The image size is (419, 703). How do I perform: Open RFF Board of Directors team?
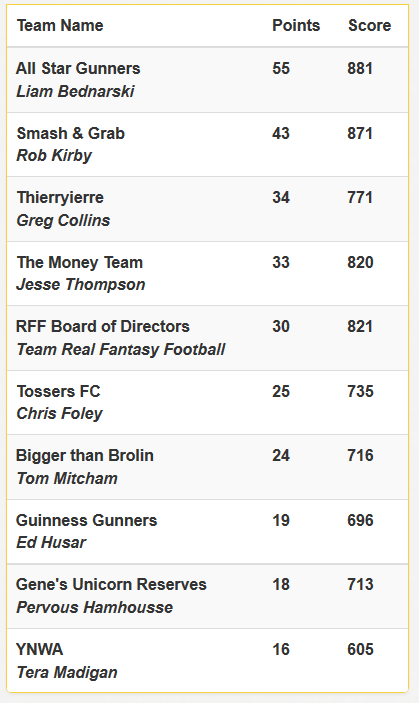point(103,326)
